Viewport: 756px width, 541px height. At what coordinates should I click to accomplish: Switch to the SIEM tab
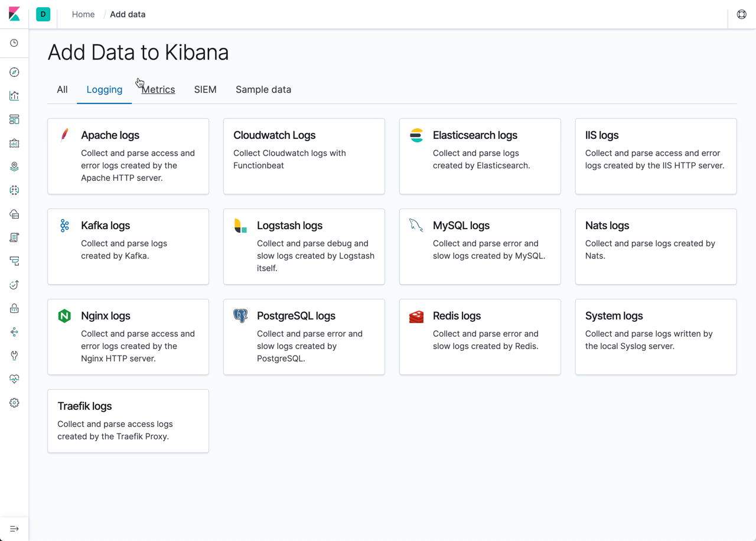pyautogui.click(x=205, y=89)
